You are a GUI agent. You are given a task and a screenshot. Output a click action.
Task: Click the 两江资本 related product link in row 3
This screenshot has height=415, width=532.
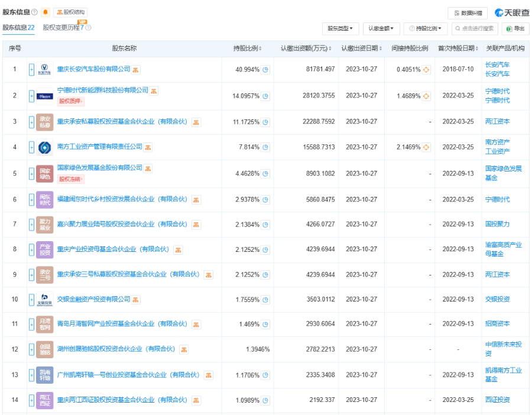click(x=497, y=122)
